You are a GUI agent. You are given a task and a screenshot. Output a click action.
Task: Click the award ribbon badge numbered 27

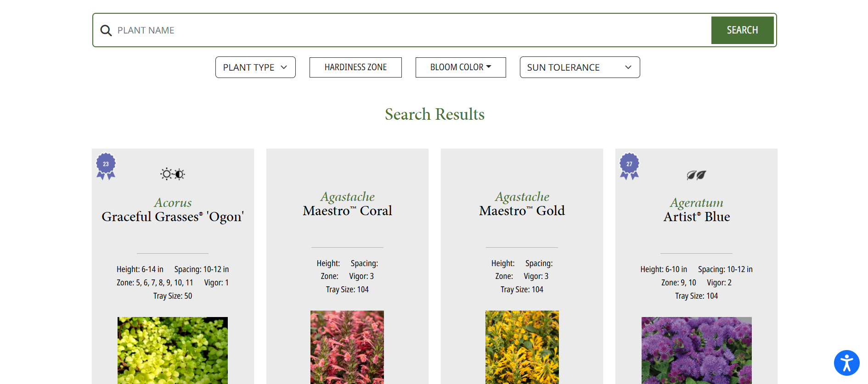629,166
